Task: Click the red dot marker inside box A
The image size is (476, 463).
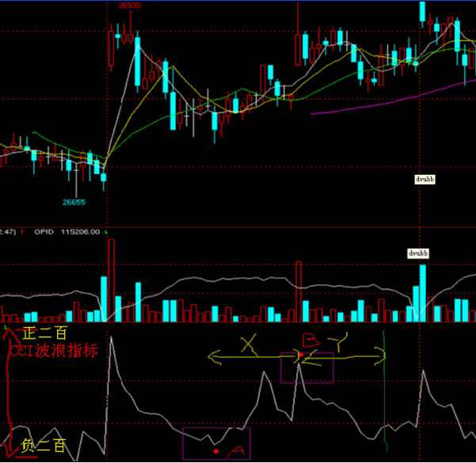Action: point(215,450)
